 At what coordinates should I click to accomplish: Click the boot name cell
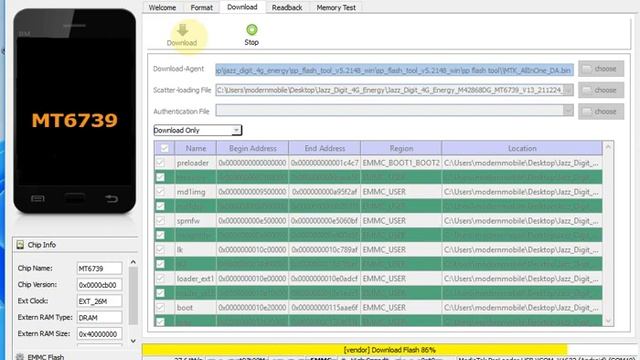[x=196, y=308]
